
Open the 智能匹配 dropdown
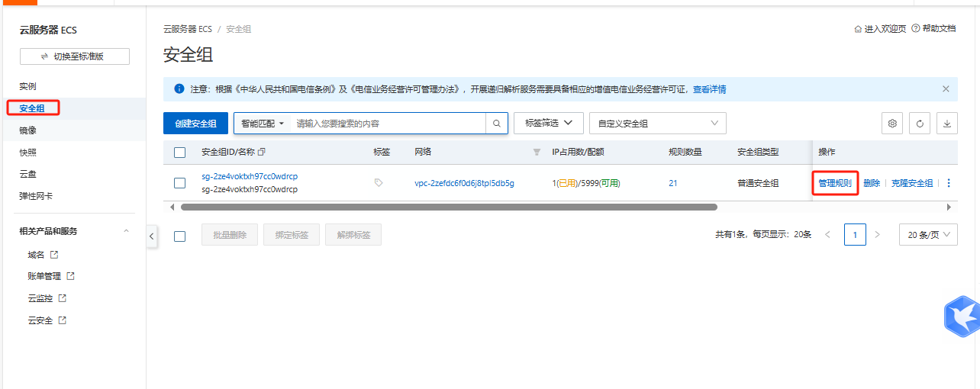(x=263, y=124)
